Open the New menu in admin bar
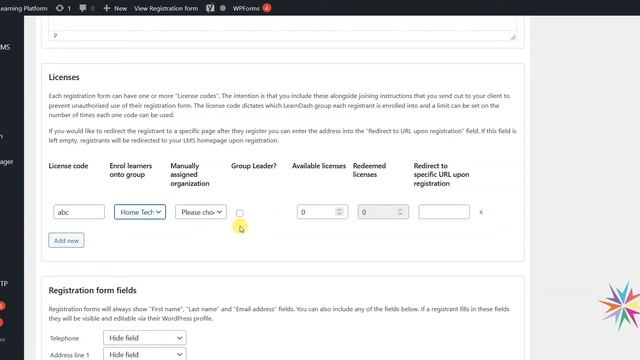 coord(115,8)
